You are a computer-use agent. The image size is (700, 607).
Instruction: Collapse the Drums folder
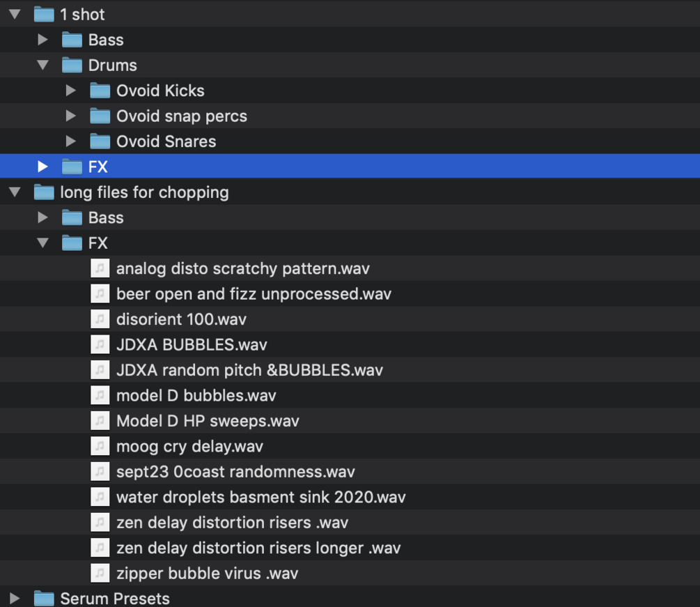tap(43, 66)
